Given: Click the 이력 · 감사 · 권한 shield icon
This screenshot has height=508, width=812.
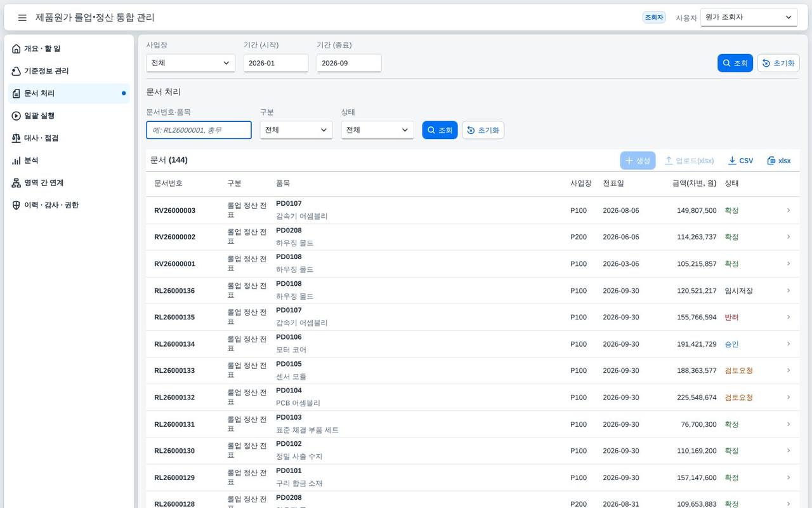Looking at the screenshot, I should (16, 205).
